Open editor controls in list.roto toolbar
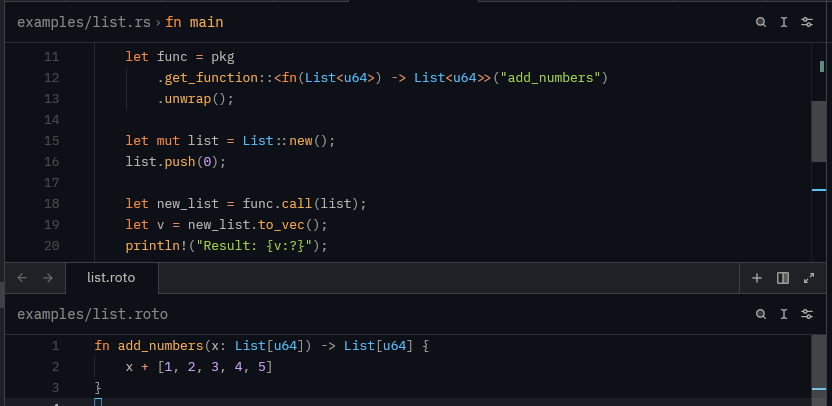This screenshot has width=832, height=406. click(x=807, y=314)
